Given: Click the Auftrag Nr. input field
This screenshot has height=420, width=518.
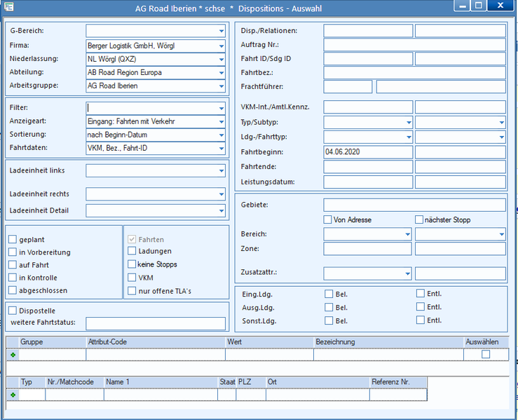Looking at the screenshot, I should coord(414,45).
